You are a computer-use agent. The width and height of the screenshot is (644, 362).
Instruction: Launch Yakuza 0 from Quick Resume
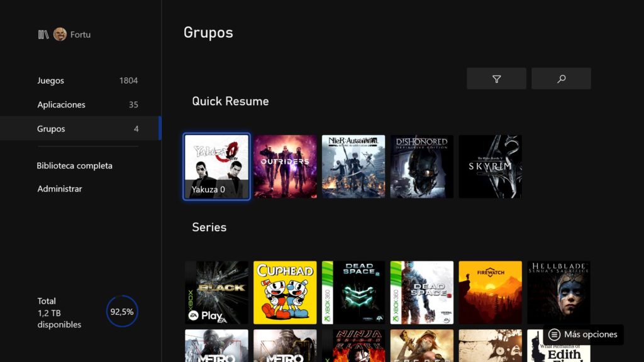coord(216,167)
